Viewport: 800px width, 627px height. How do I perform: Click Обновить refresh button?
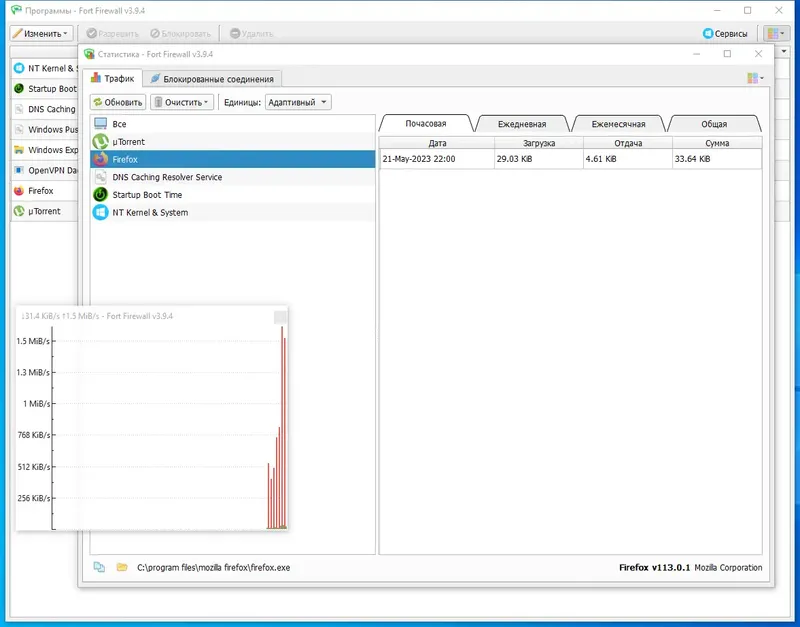tap(118, 102)
